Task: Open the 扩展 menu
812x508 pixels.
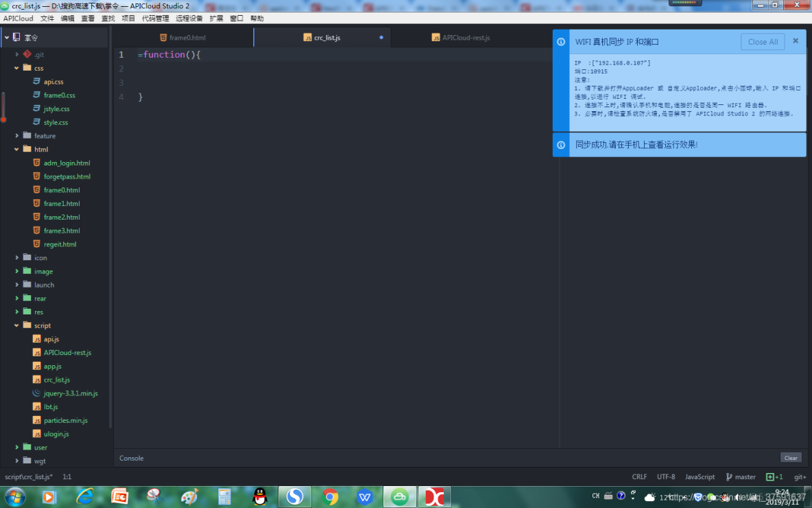Action: [x=216, y=18]
